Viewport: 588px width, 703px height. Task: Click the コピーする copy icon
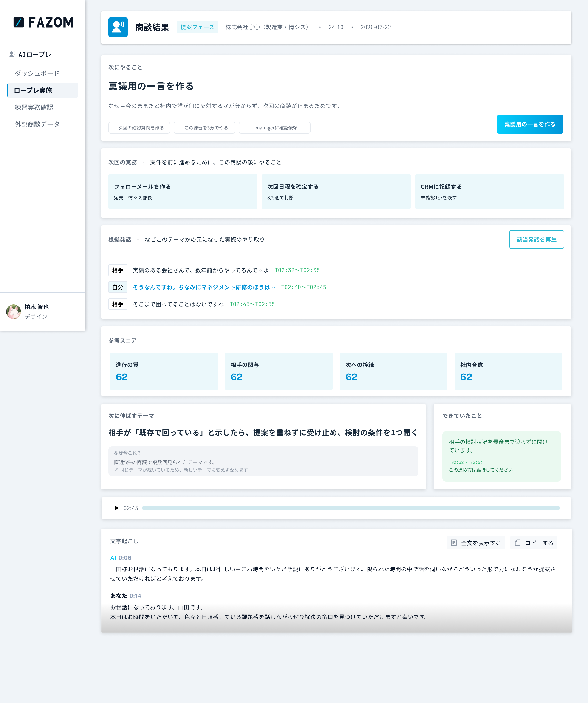tap(518, 543)
